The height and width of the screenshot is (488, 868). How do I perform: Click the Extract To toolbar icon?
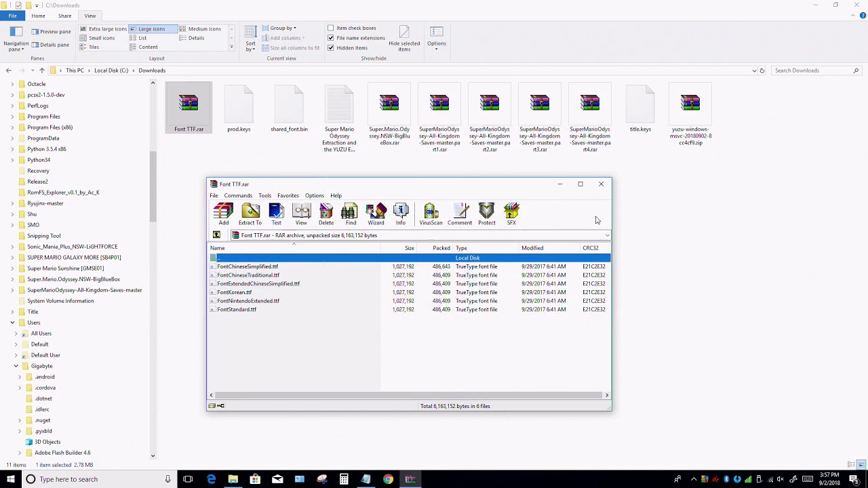(250, 214)
